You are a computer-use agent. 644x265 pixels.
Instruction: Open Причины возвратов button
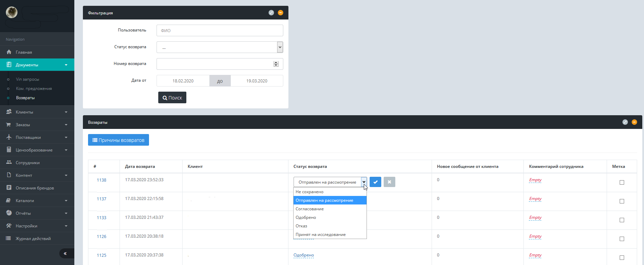(119, 140)
